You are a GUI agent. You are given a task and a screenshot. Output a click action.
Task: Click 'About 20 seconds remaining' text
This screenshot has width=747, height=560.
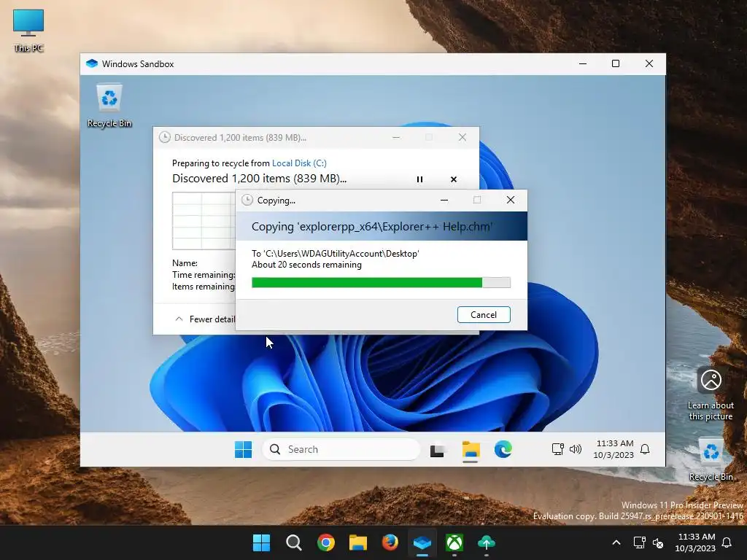(x=306, y=265)
